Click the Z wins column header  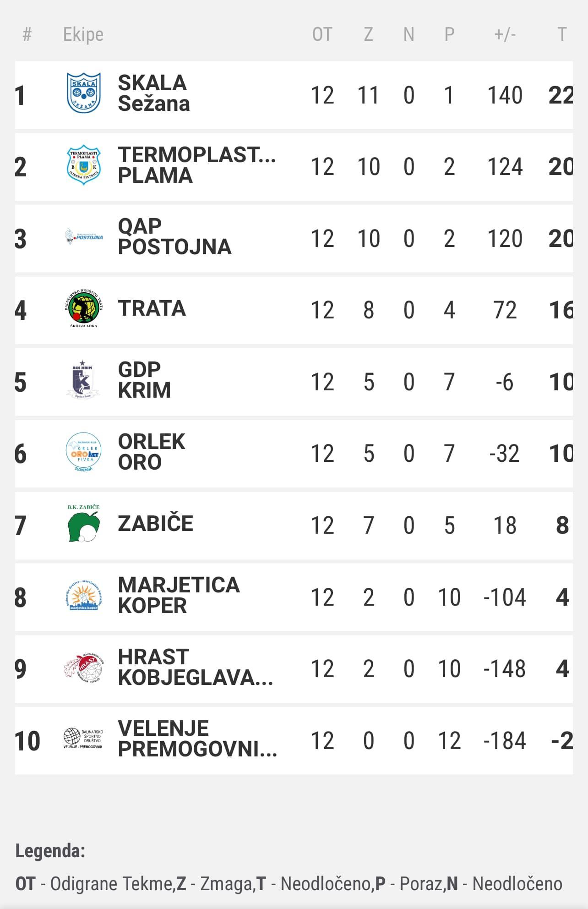[368, 34]
